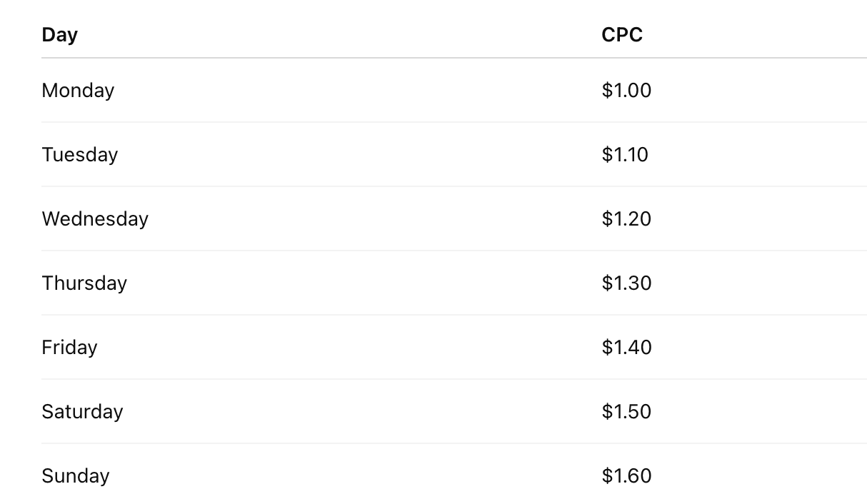Click the $1.40 CPC value
867x504 pixels.
point(626,348)
